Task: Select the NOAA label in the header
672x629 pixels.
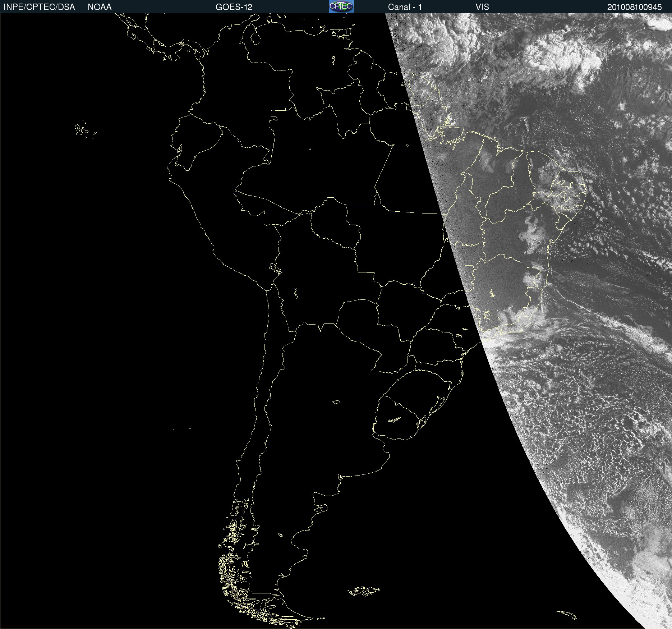Action: point(100,7)
